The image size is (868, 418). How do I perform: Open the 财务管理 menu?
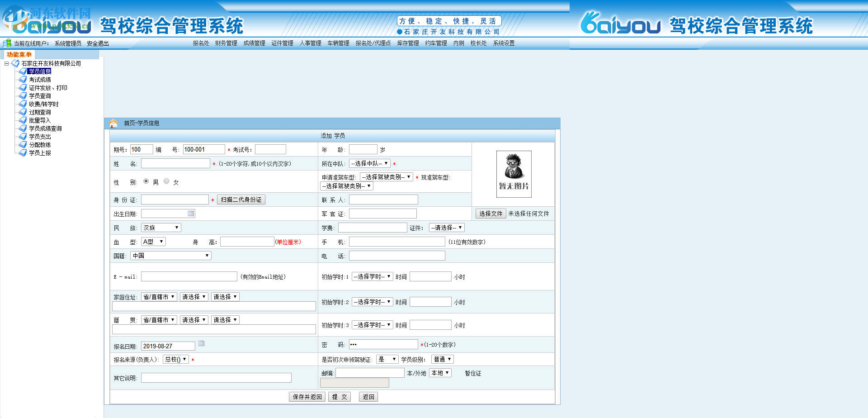[226, 43]
